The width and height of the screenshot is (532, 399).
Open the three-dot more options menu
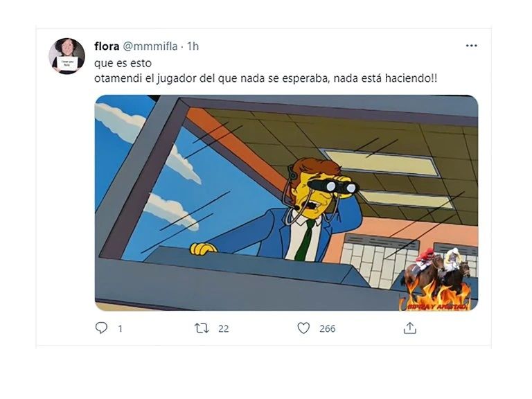pos(471,46)
